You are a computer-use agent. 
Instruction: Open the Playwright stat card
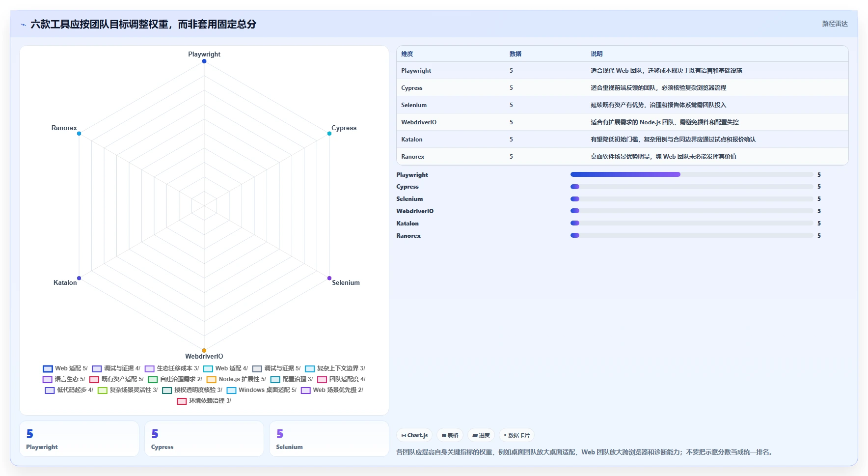point(79,439)
